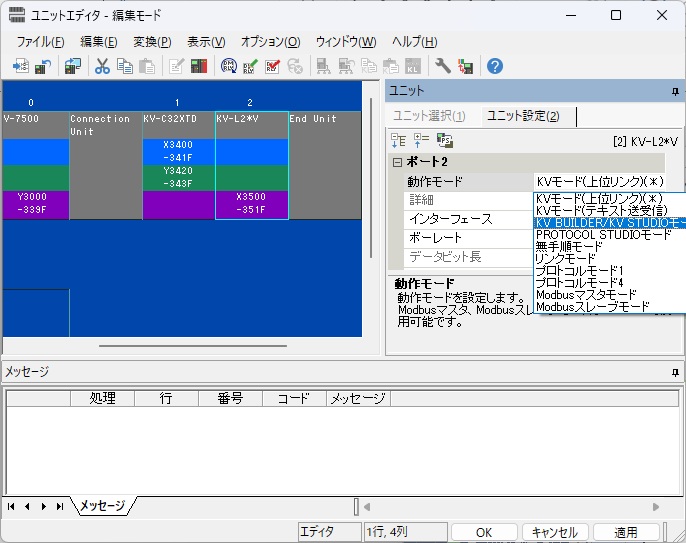Viewport: 686px width, 543px height.
Task: Choose Modbusマスタモード in the dropdown
Action: click(x=586, y=295)
